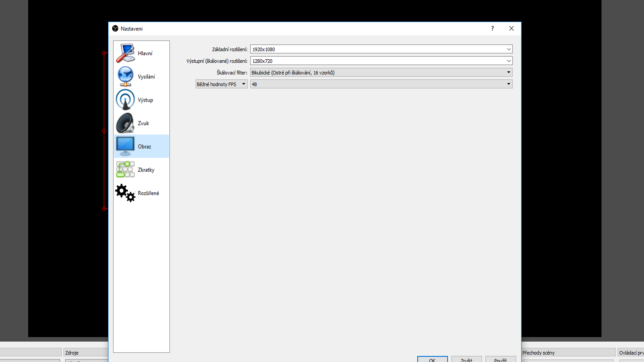
Task: Click the Obraz monitor icon
Action: [x=125, y=146]
